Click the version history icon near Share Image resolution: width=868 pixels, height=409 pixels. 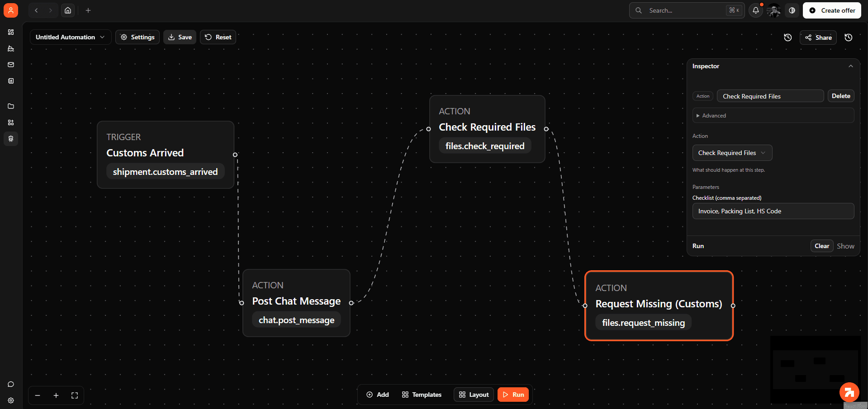pyautogui.click(x=787, y=38)
